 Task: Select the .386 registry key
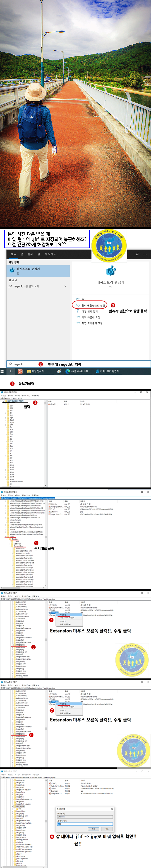[11, 408]
